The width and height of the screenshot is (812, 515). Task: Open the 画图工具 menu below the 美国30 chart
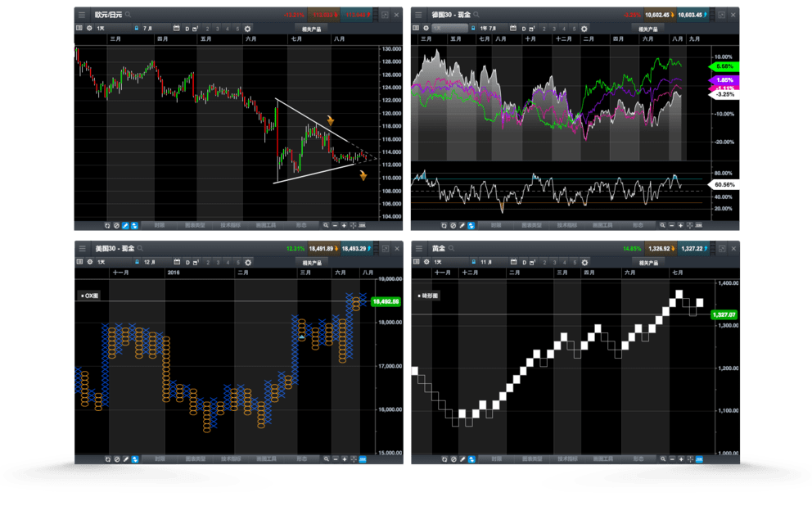(x=266, y=459)
